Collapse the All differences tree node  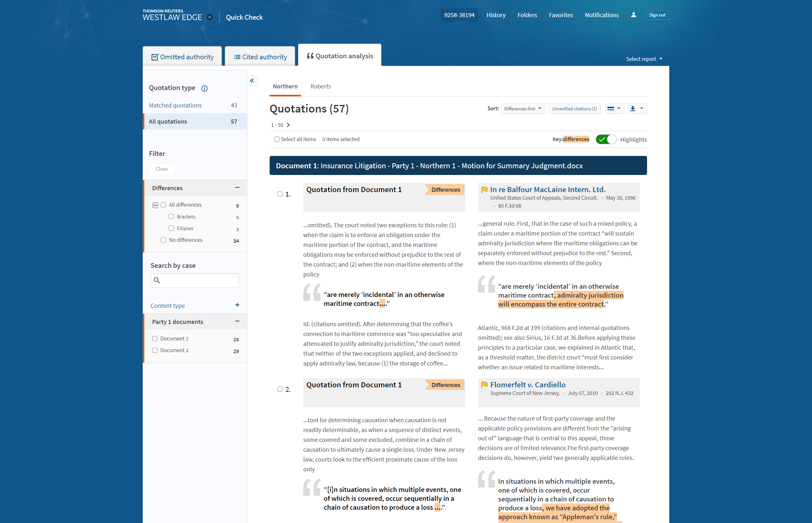coord(155,205)
